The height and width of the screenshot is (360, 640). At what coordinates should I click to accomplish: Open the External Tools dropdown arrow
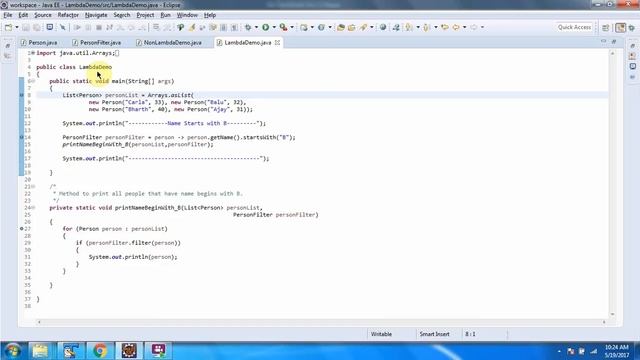click(292, 27)
